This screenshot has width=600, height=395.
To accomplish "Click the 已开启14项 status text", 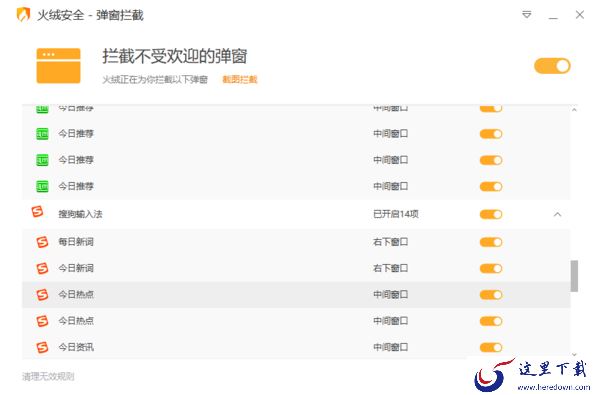I will point(396,214).
